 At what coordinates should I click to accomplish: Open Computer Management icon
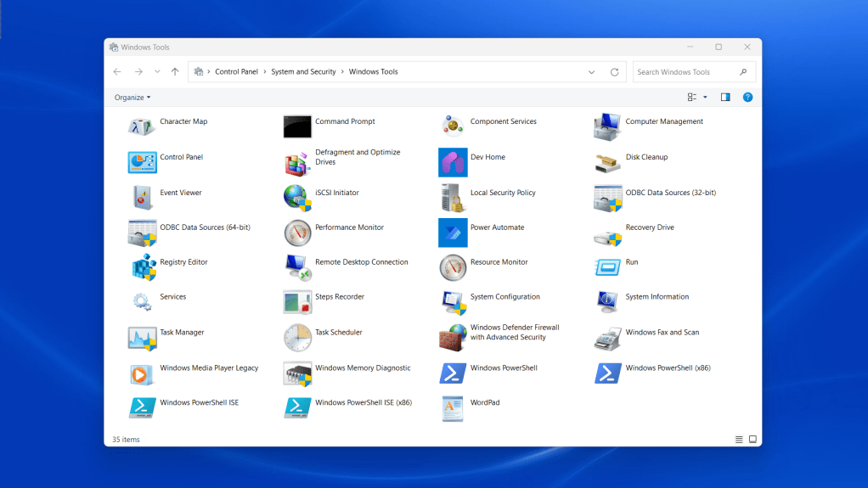coord(607,126)
